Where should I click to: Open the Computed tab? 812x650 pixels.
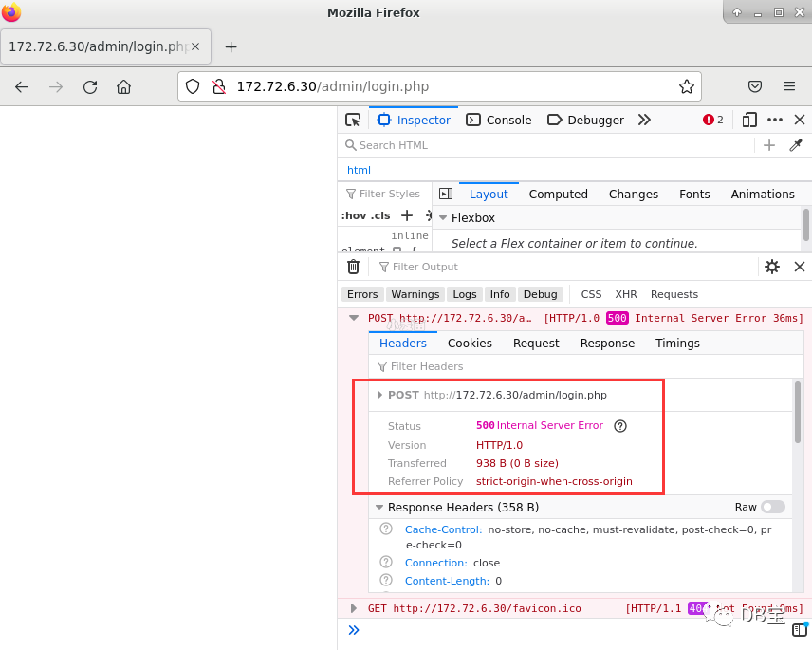click(558, 195)
